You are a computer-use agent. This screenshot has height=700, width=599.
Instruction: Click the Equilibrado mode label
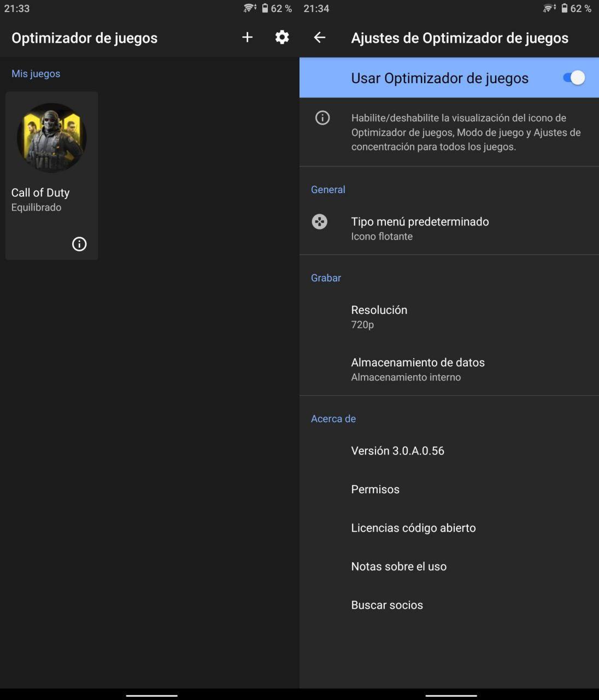(x=36, y=207)
